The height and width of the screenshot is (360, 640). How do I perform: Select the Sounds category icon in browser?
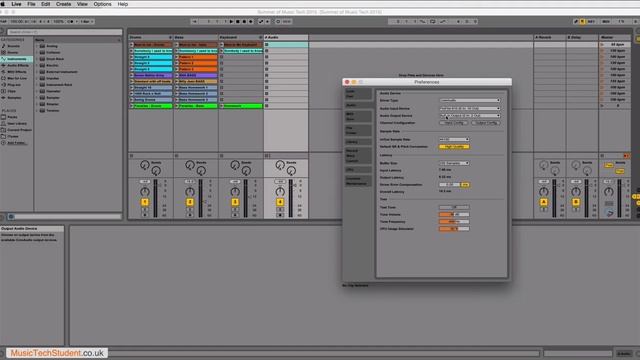click(4, 46)
